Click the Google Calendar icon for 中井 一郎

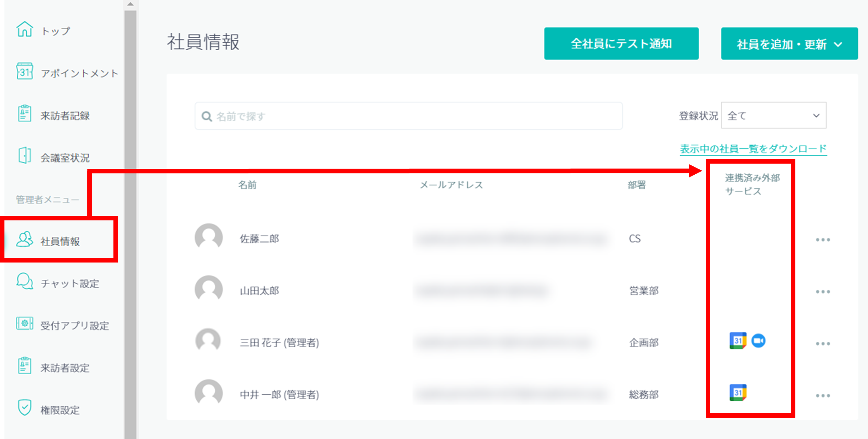pyautogui.click(x=738, y=392)
